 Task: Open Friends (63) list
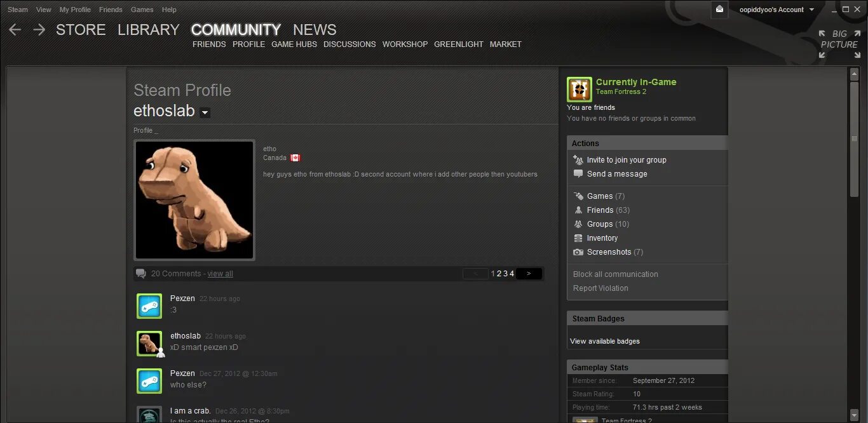(x=608, y=210)
